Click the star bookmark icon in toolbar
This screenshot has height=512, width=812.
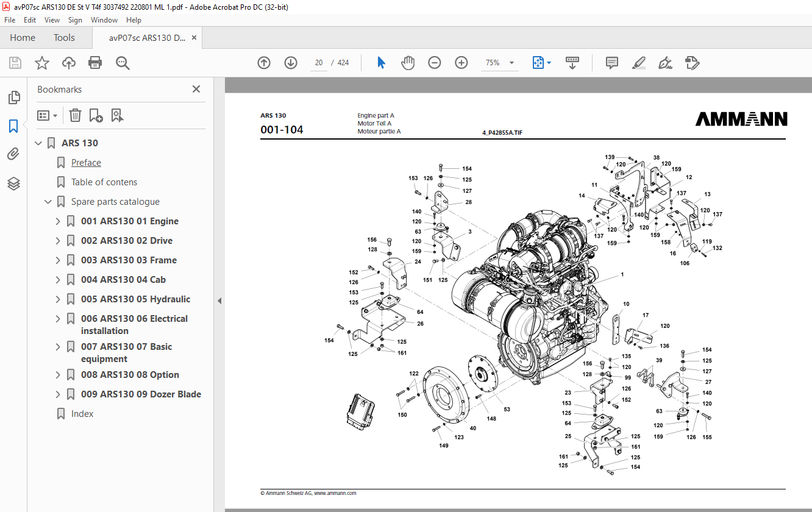[x=42, y=63]
